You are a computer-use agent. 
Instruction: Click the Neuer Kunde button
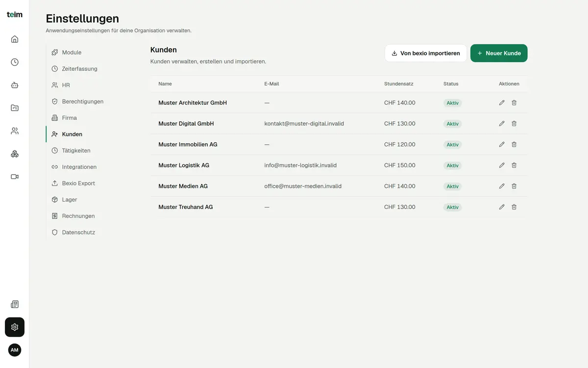[499, 53]
